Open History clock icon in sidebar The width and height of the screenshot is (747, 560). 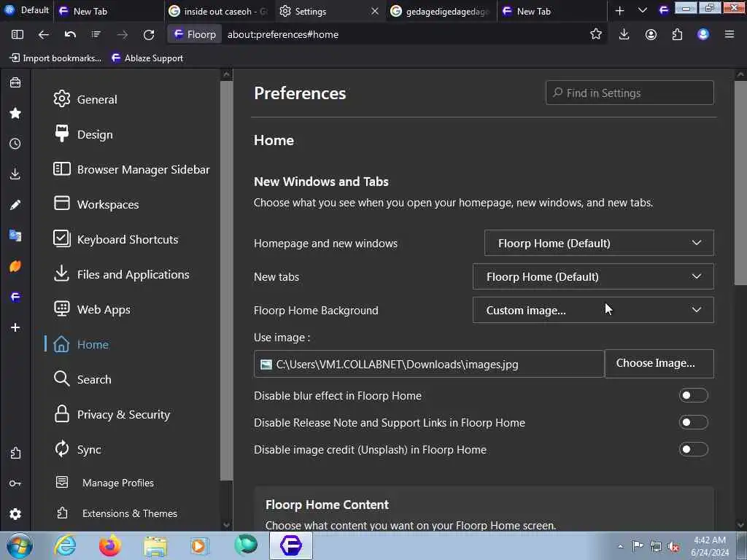[x=15, y=144]
